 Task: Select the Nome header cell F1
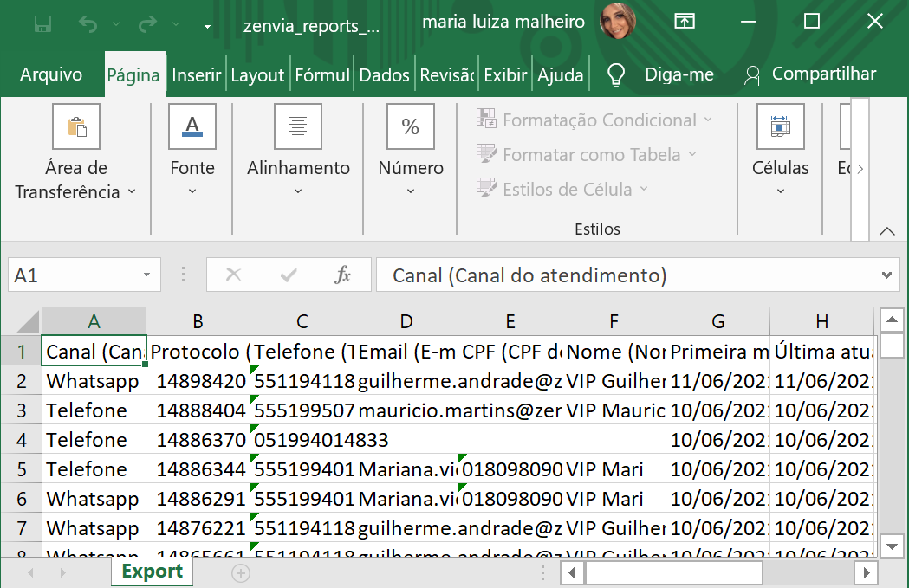(614, 351)
